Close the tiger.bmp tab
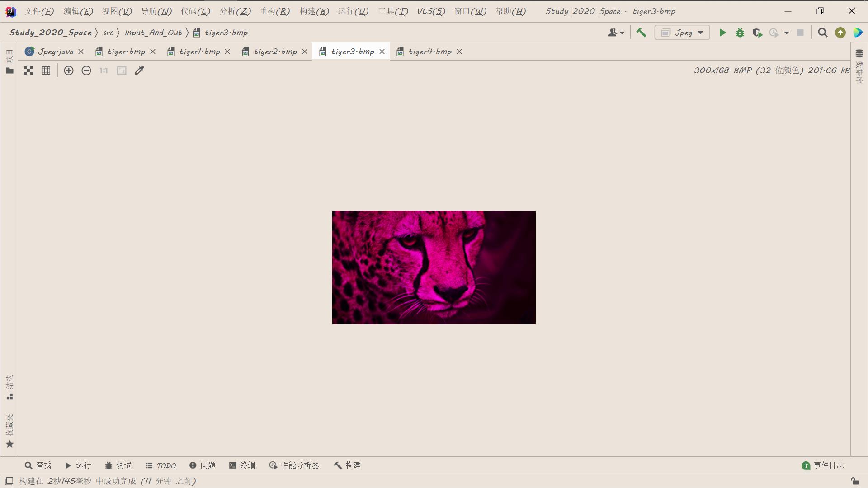 (x=153, y=52)
